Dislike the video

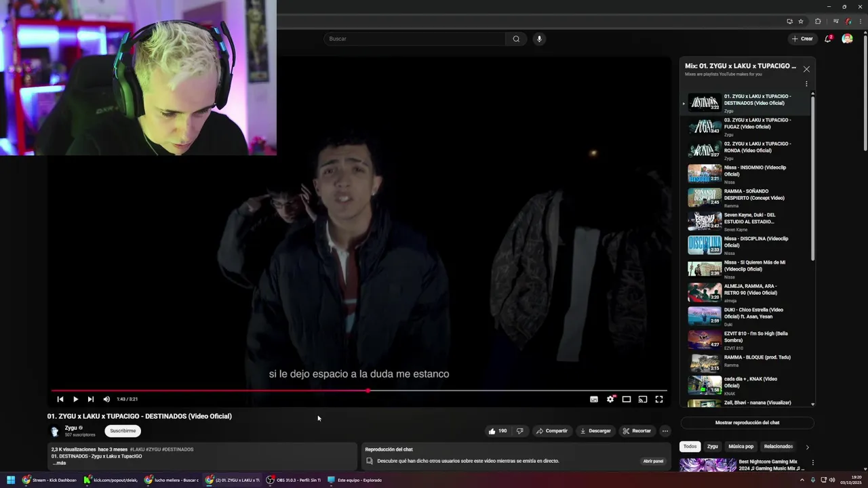520,431
